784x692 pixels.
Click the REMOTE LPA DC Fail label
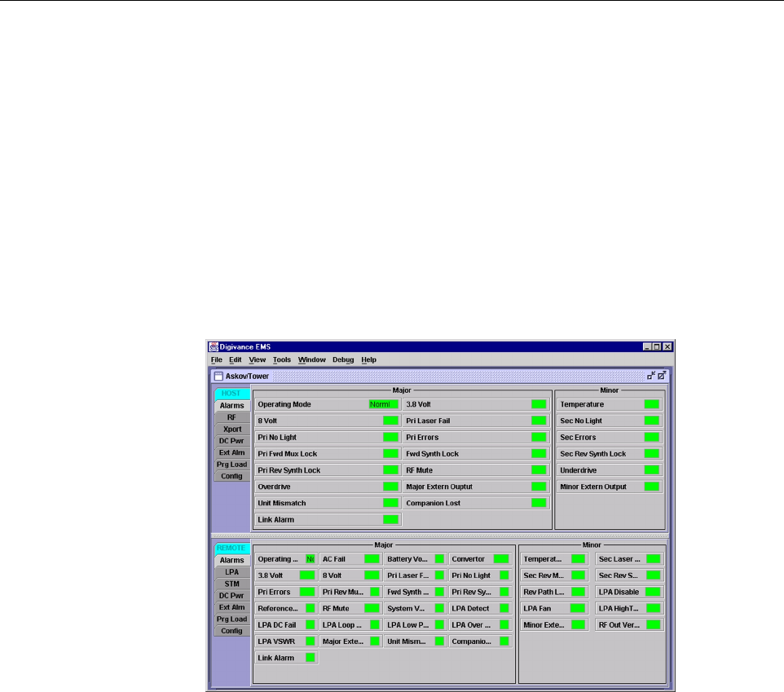point(277,625)
